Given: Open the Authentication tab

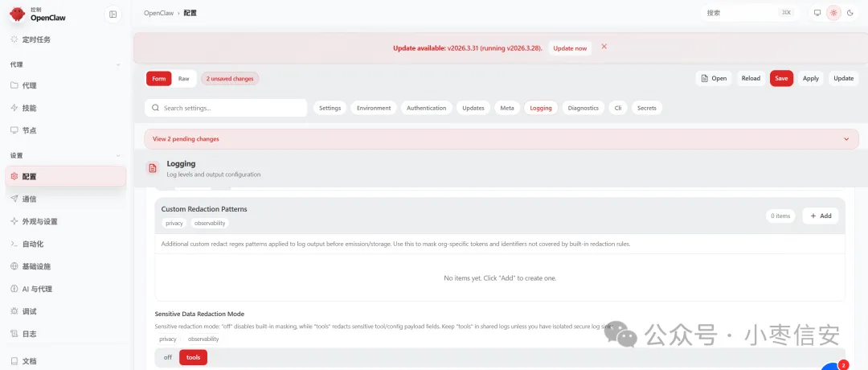Looking at the screenshot, I should pyautogui.click(x=426, y=108).
